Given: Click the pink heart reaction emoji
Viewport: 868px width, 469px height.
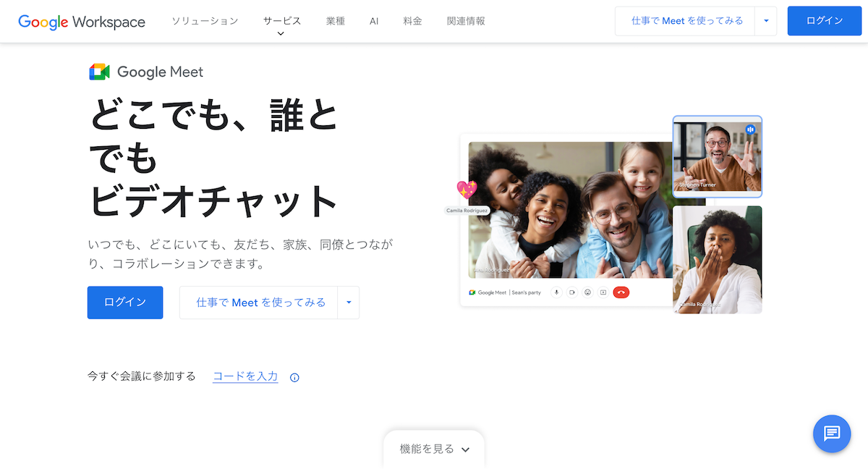Looking at the screenshot, I should tap(467, 190).
